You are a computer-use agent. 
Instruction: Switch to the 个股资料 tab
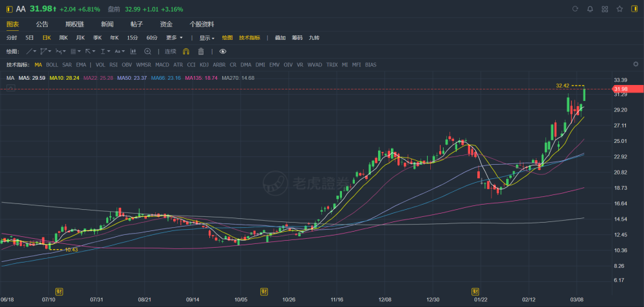click(x=202, y=24)
